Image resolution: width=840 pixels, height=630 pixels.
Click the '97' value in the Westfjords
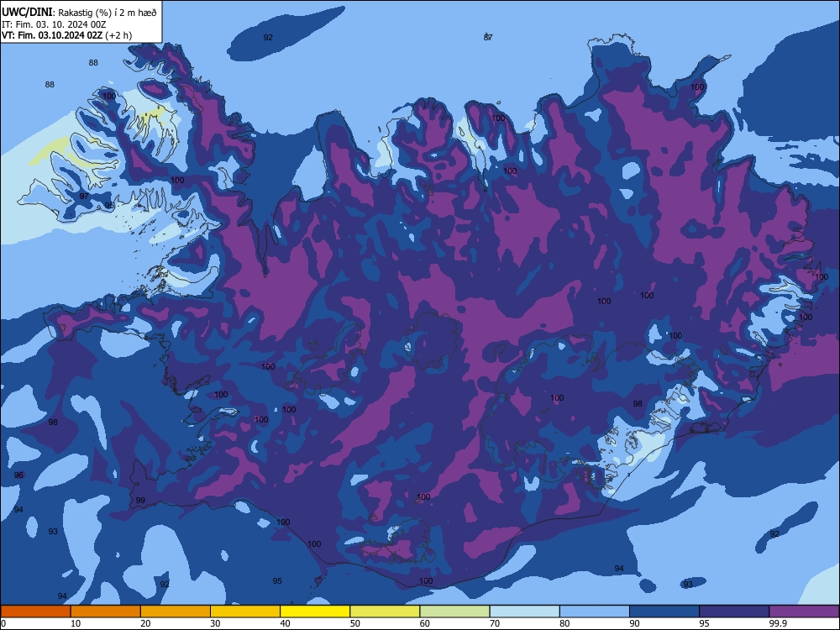[x=84, y=196]
